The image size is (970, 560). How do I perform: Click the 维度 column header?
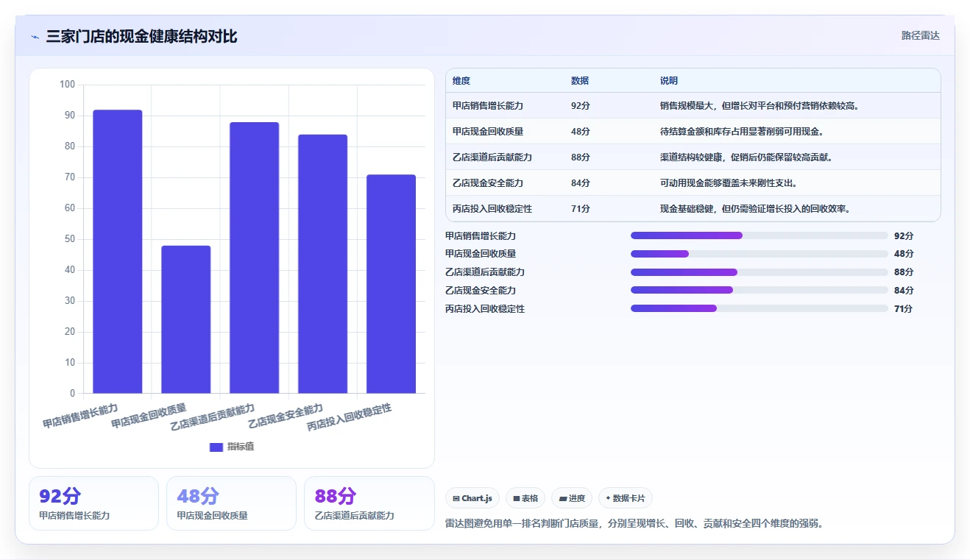coord(461,81)
